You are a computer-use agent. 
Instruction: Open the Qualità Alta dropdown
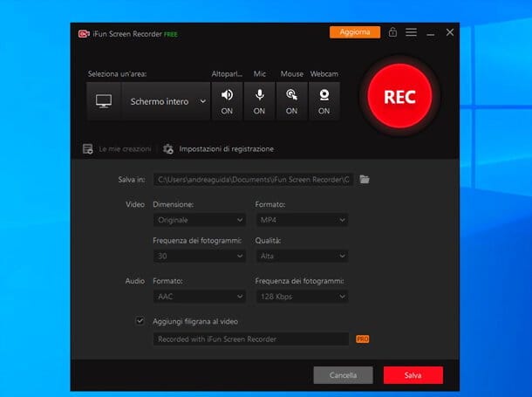tap(302, 256)
